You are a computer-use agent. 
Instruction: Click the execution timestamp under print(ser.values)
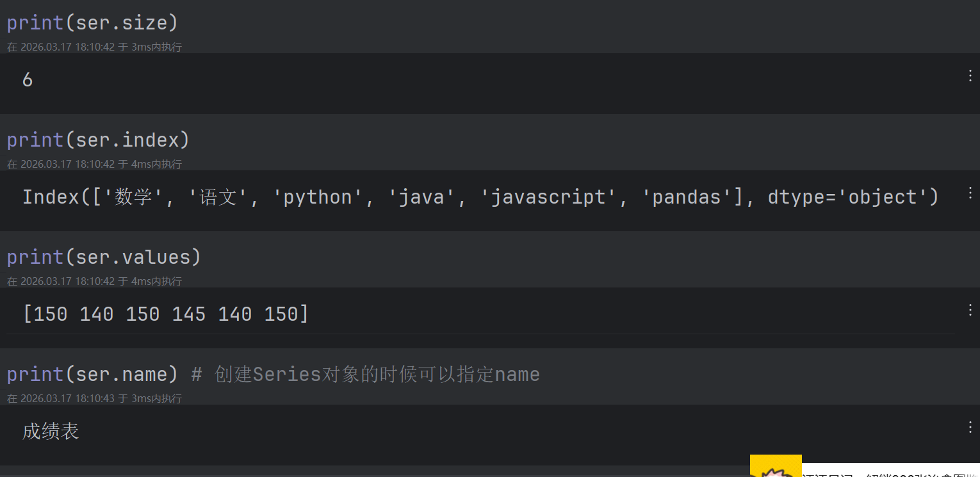tap(94, 282)
